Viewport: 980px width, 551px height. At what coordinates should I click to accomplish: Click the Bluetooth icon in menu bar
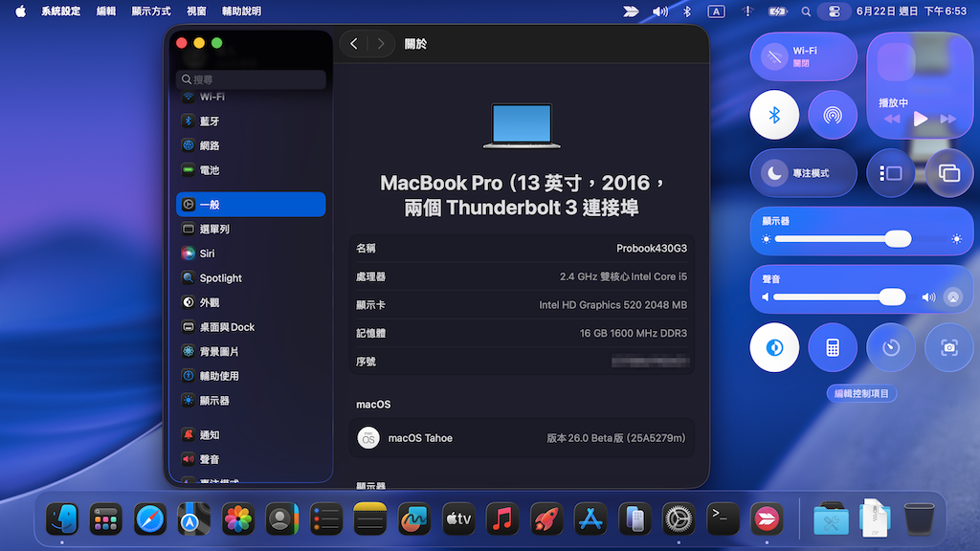click(687, 11)
